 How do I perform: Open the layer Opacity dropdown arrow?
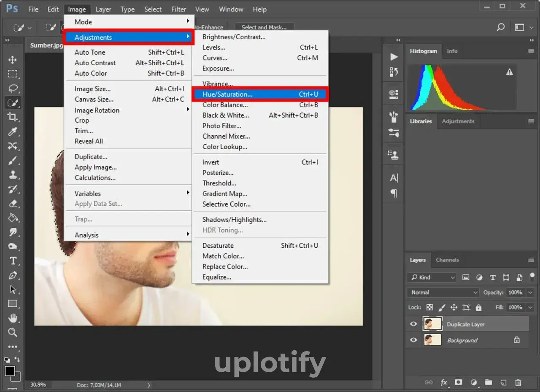pos(530,292)
